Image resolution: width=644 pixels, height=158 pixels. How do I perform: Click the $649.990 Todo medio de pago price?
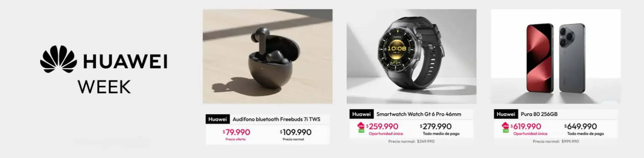click(581, 126)
